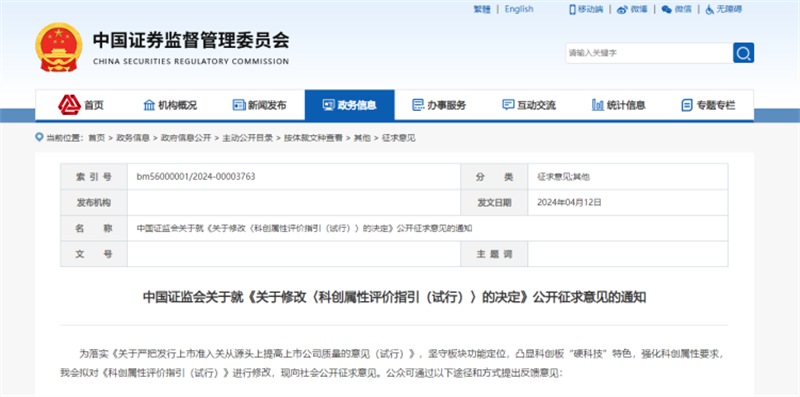Click breadcrumb link 政务信息

click(x=133, y=138)
